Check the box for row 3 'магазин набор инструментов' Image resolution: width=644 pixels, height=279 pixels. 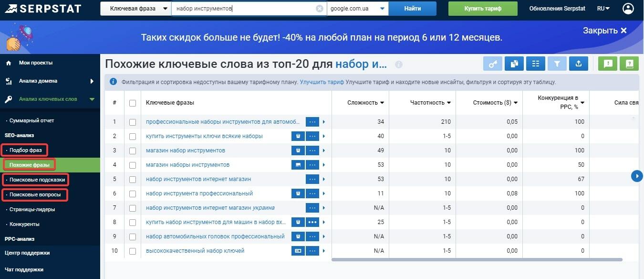(133, 150)
